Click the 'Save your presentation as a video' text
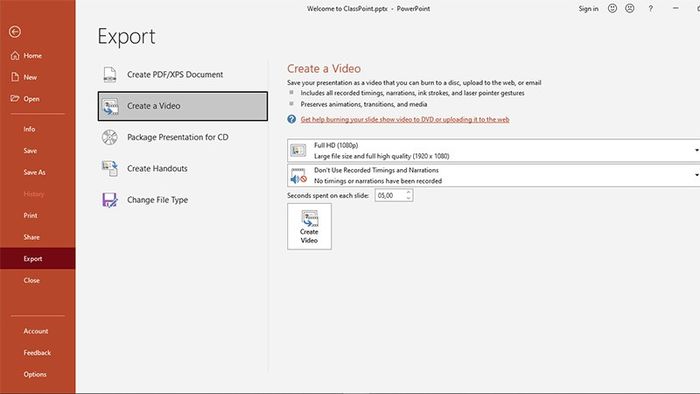The image size is (700, 394). point(414,83)
